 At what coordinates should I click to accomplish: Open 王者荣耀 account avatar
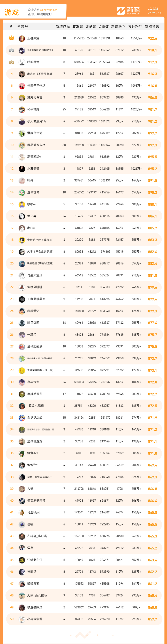click(22, 39)
